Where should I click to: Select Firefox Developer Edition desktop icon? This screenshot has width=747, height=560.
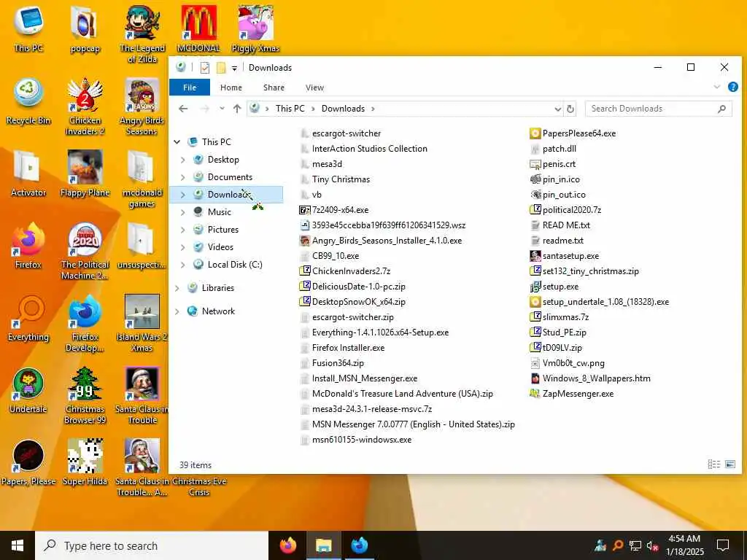point(85,323)
